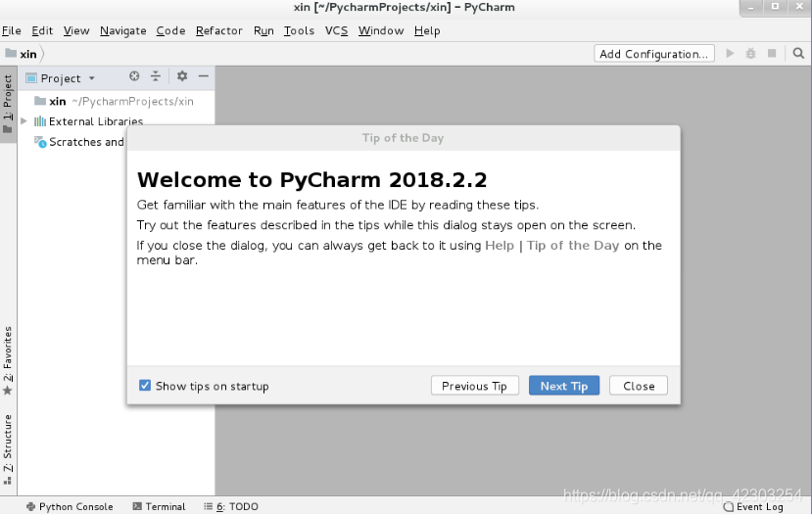Viewport: 812px width, 514px height.
Task: Click the Next Tip button
Action: point(564,386)
